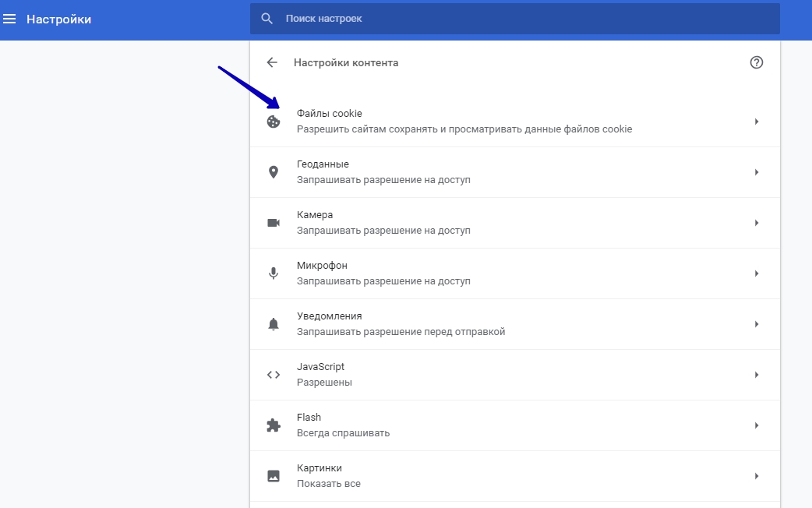Viewport: 812px width, 508px height.
Task: Expand the JavaScript settings chevron
Action: [x=756, y=375]
